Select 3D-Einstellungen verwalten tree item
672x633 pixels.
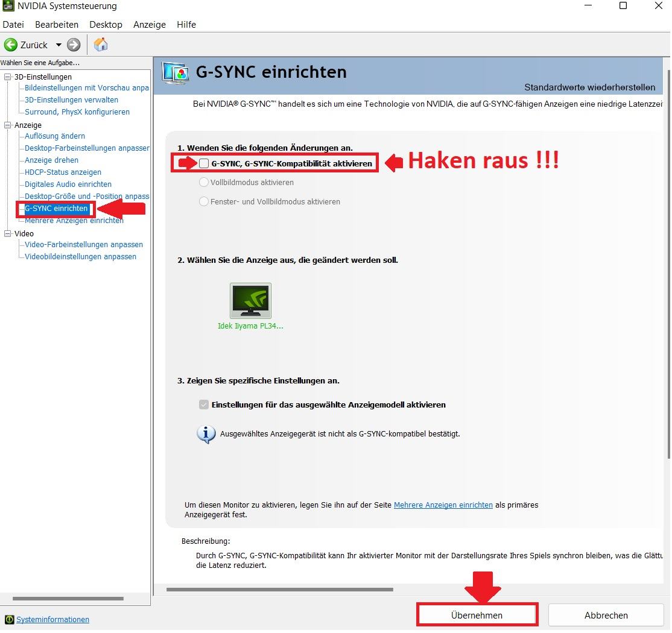[72, 100]
